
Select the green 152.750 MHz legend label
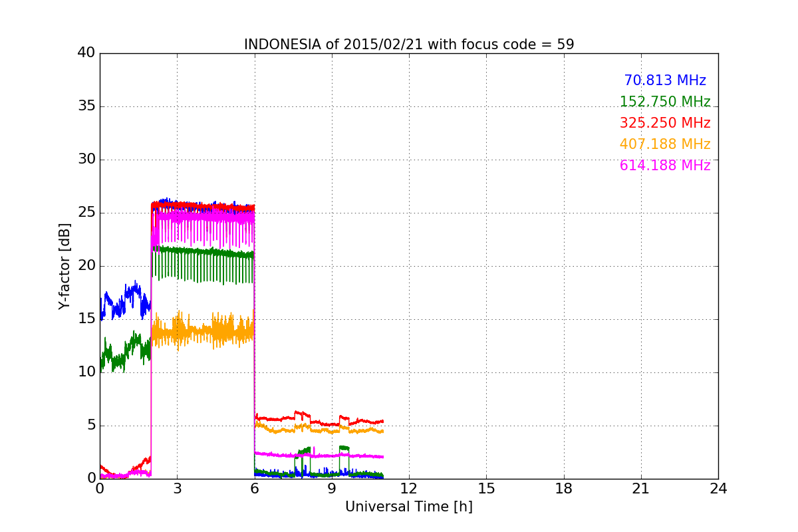click(665, 102)
